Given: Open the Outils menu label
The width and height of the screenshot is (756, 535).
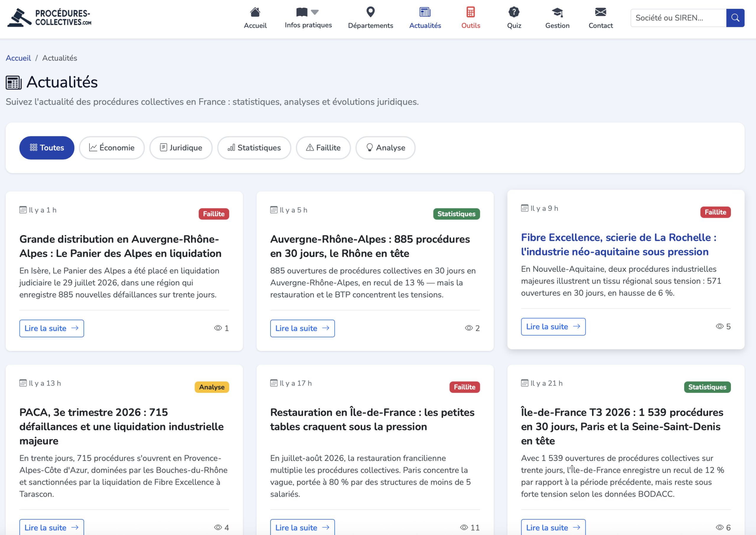Looking at the screenshot, I should click(470, 26).
